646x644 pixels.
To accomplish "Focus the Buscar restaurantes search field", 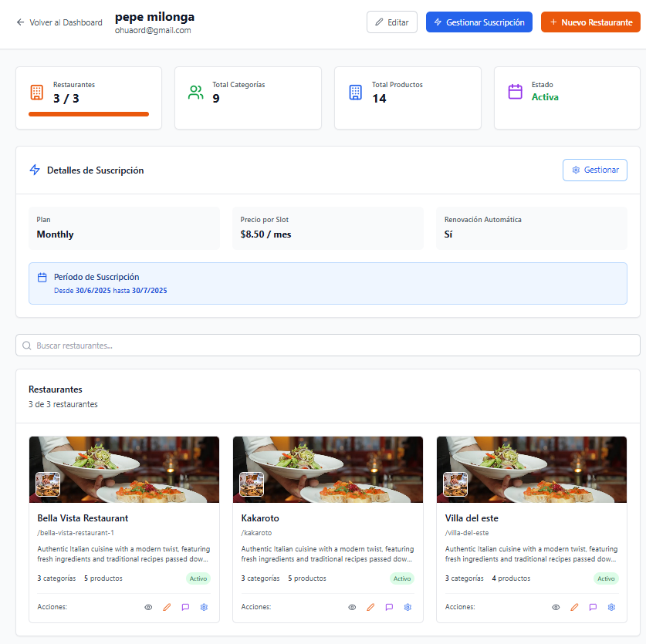I will click(x=327, y=345).
